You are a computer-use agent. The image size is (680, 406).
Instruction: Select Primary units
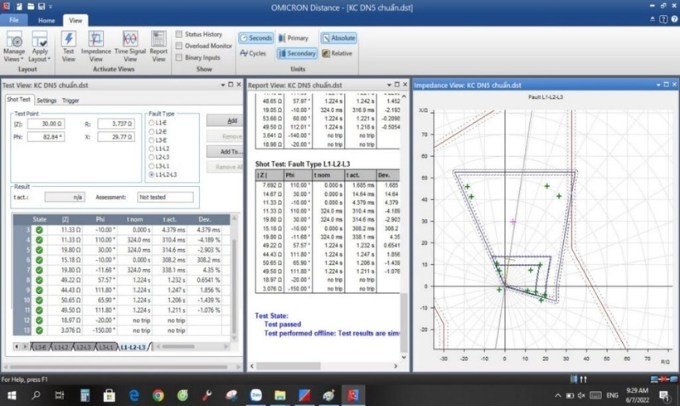(x=294, y=38)
